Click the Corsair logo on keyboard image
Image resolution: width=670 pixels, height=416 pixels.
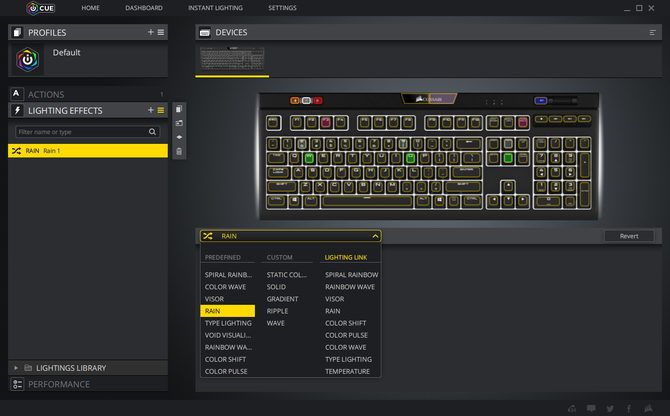click(429, 99)
